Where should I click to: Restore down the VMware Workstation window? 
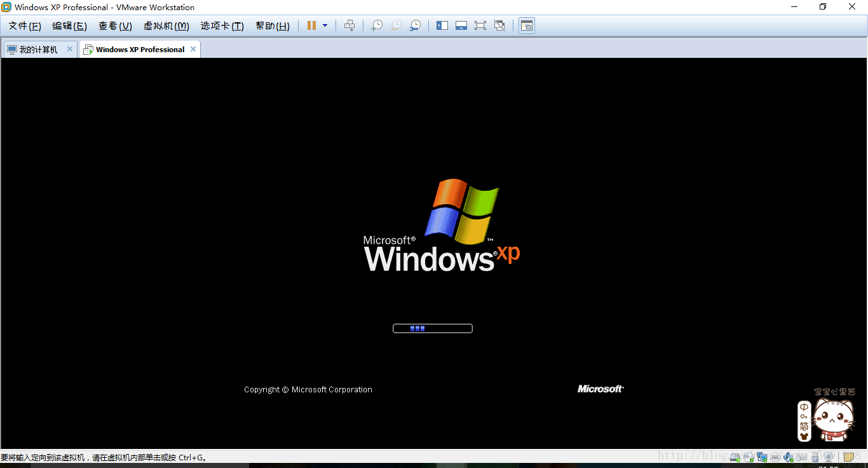tap(823, 7)
